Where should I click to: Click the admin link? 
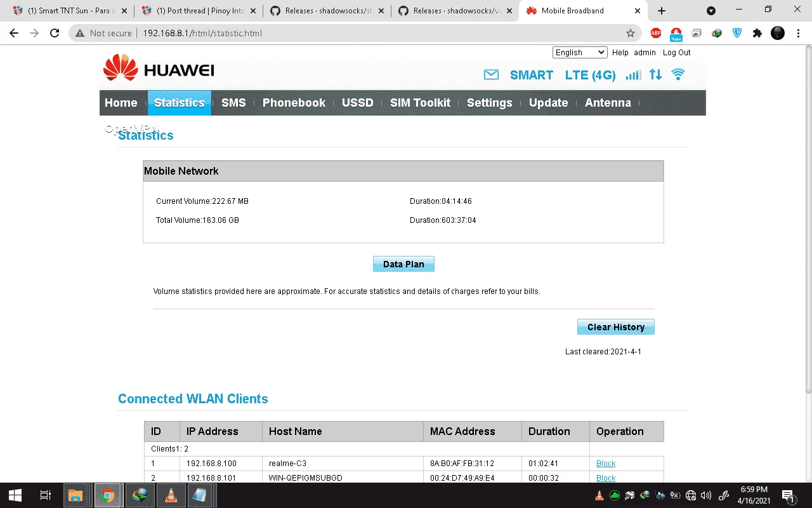click(645, 53)
